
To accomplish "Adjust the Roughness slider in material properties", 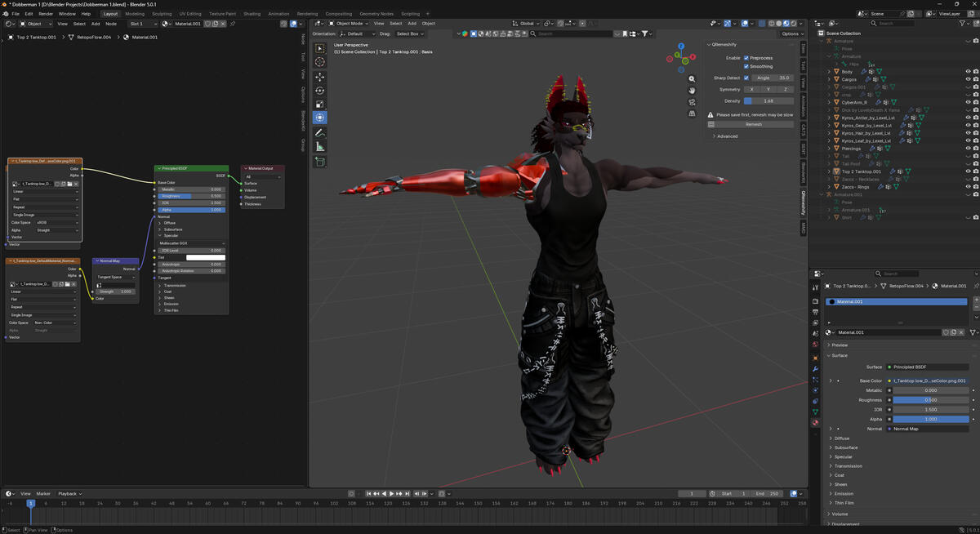I will pyautogui.click(x=930, y=400).
